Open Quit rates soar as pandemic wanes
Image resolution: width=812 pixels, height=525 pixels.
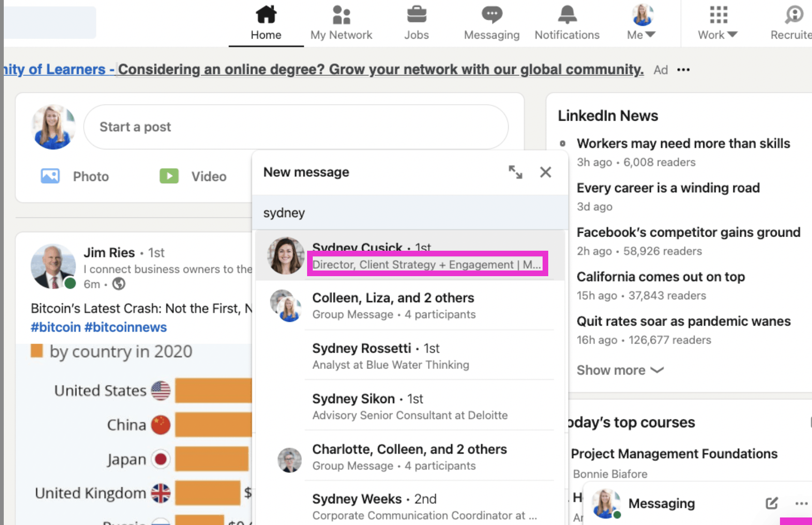[684, 321]
